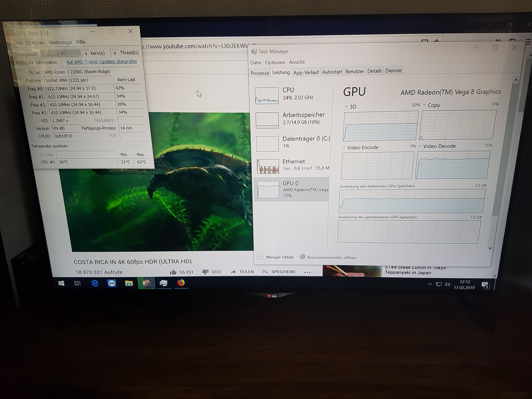Click the YouTube thumbs down icon
The width and height of the screenshot is (532, 399).
(205, 272)
